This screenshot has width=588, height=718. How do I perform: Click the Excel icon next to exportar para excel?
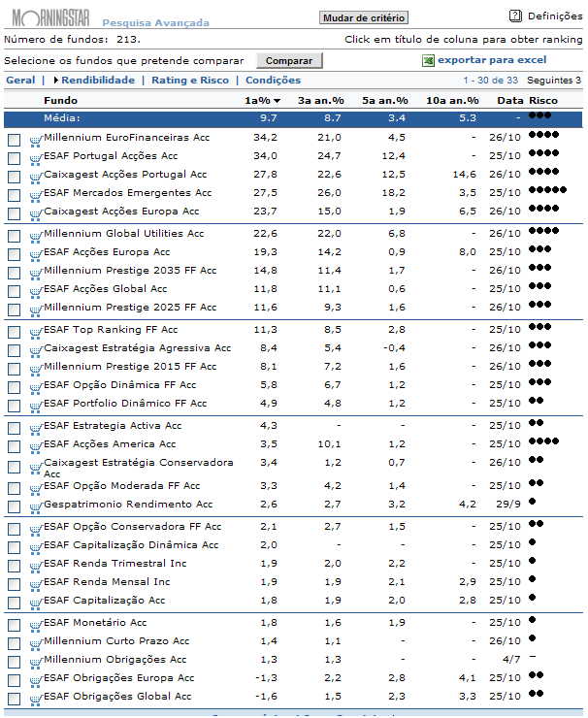coord(428,60)
